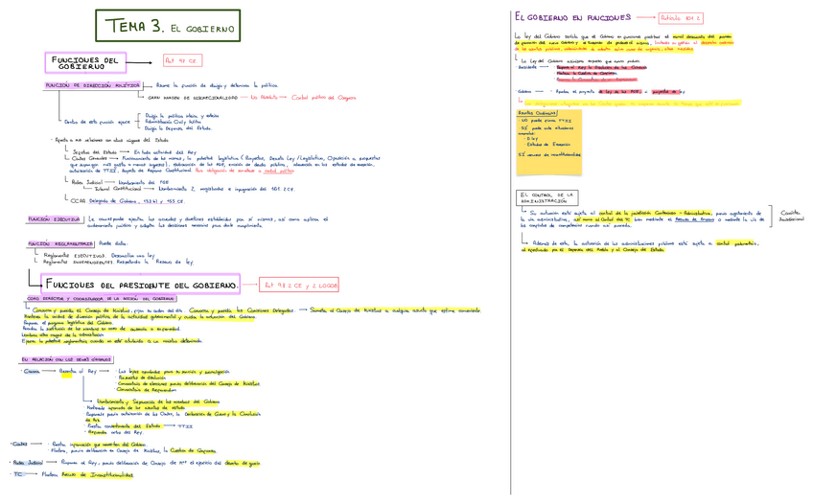The width and height of the screenshot is (813, 504).
Task: Click the 'Tema 3. El Gobierno' title box
Action: coord(167,27)
